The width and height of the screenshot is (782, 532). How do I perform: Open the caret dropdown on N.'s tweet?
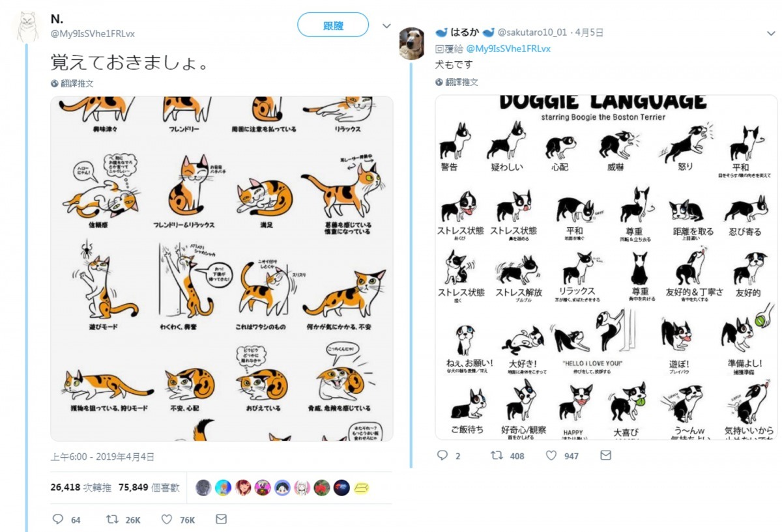[x=386, y=25]
